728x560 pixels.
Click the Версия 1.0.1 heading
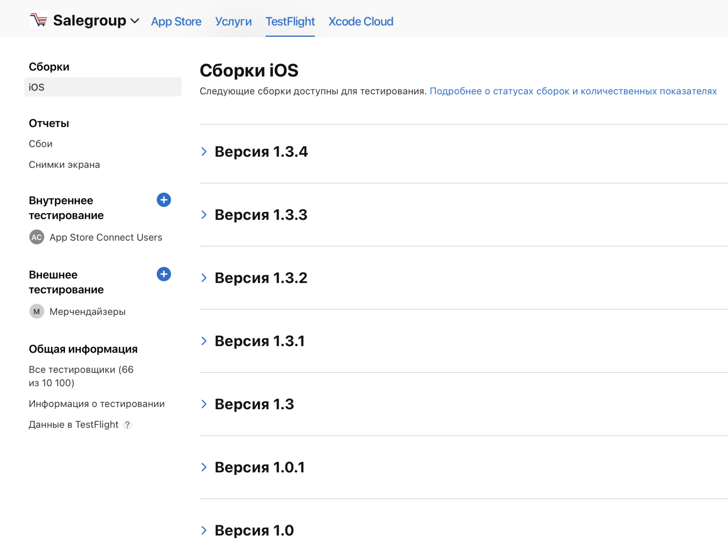coord(260,467)
